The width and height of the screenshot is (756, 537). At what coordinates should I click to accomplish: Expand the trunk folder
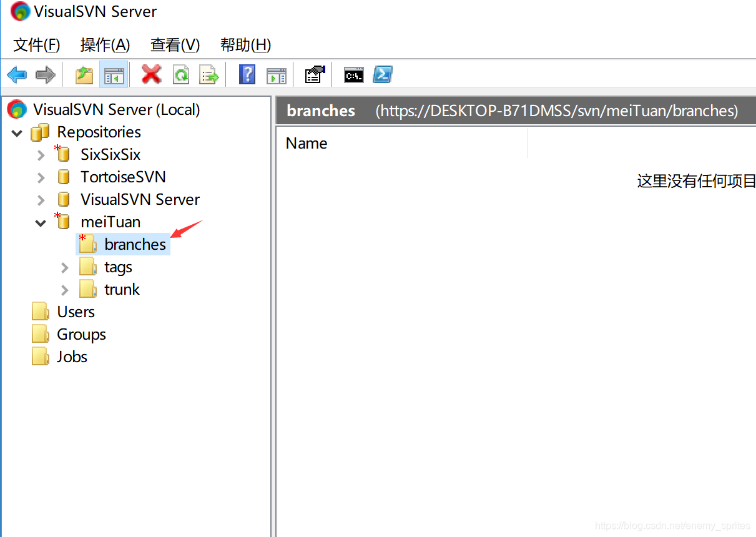[x=65, y=290]
